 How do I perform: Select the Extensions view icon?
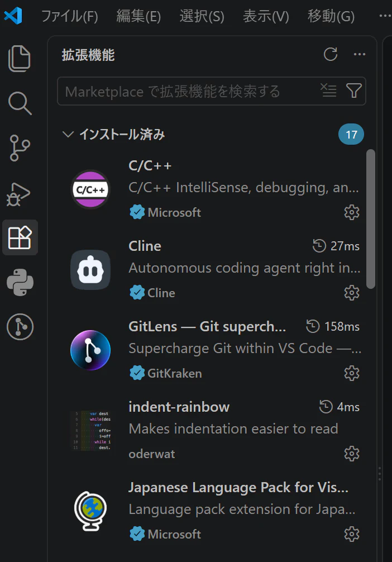[20, 237]
